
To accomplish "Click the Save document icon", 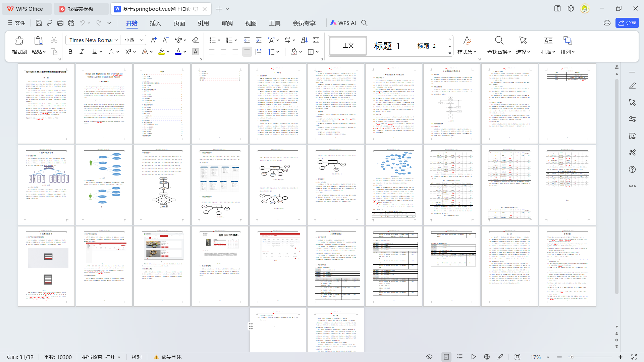I will (39, 23).
